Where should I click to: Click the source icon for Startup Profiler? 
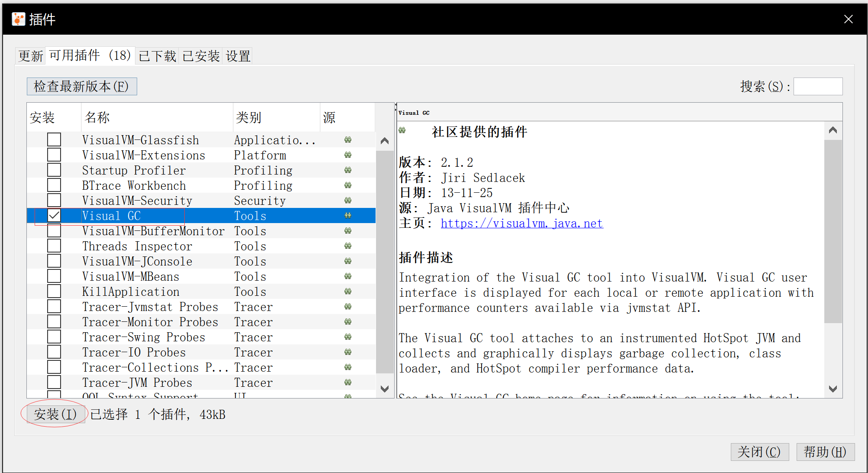pos(348,170)
